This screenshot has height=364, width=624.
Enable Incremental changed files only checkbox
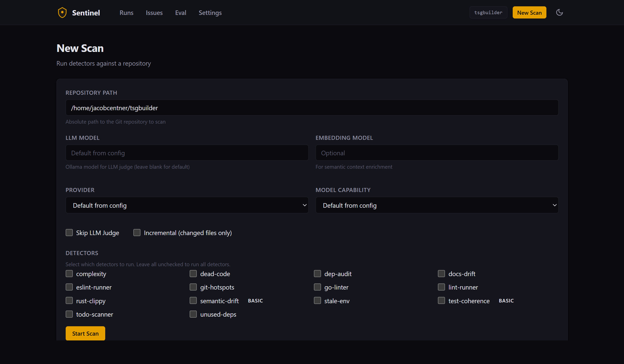(137, 233)
